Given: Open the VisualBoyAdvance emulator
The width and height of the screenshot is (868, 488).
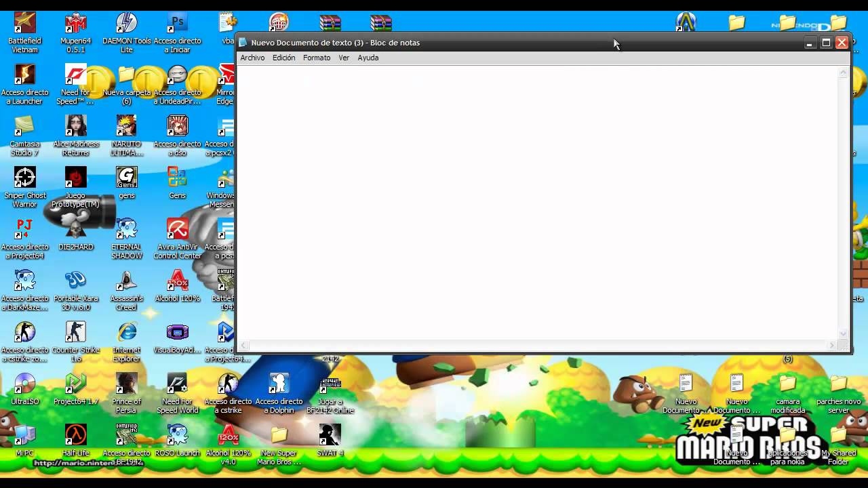Looking at the screenshot, I should coord(177,333).
